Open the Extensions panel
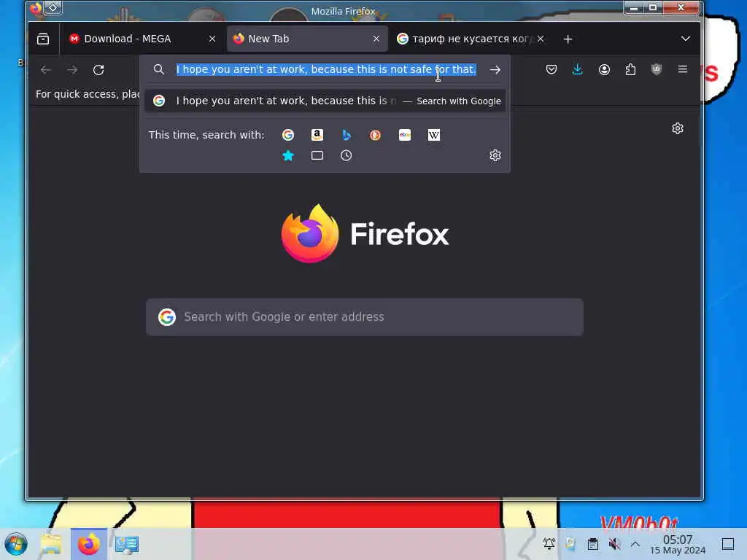The image size is (747, 560). pyautogui.click(x=630, y=69)
